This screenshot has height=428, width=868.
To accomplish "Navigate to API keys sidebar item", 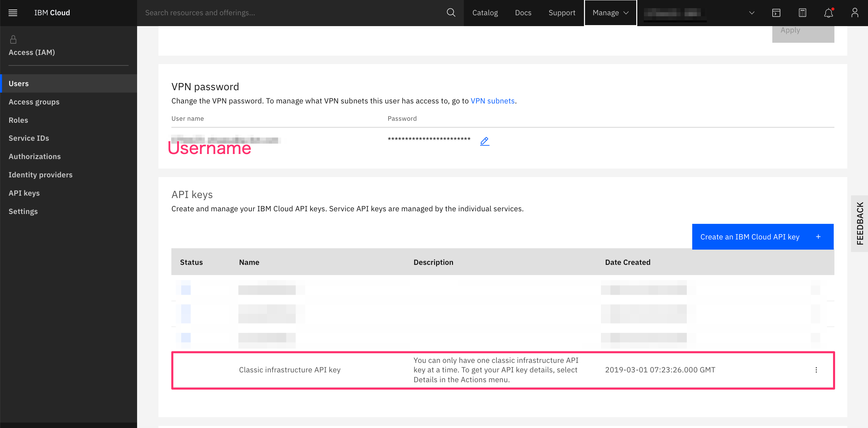I will 24,193.
